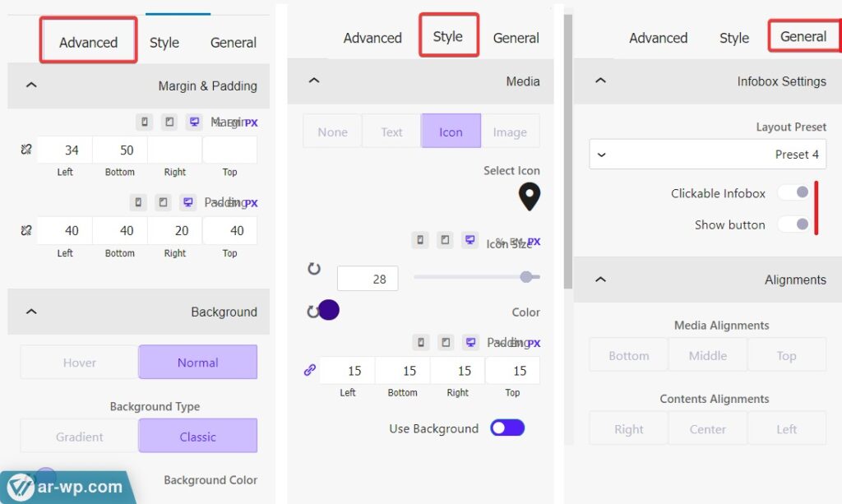The width and height of the screenshot is (842, 504).
Task: Reset the Icon Size value
Action: point(313,269)
